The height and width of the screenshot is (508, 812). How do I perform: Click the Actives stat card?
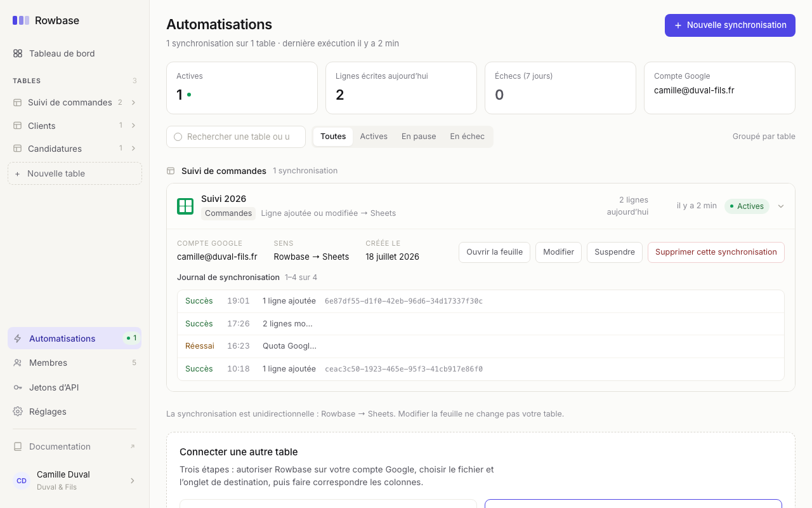(x=242, y=88)
